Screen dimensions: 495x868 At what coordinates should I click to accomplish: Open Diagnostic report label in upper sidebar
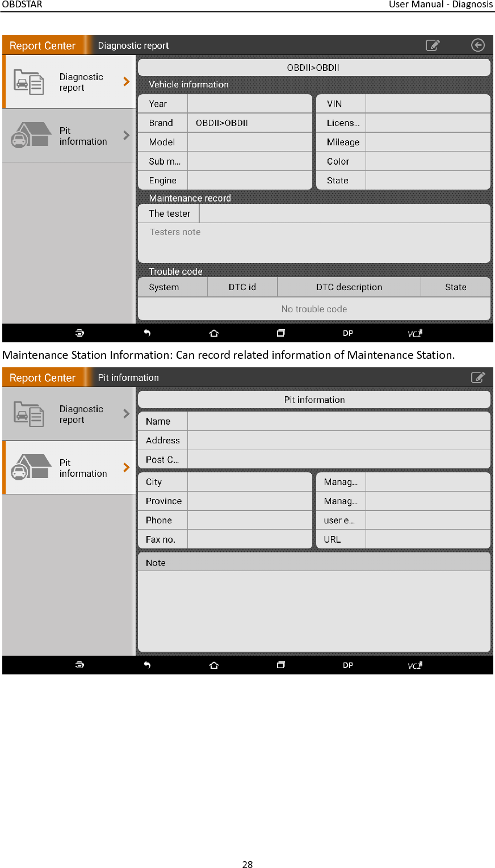(81, 82)
